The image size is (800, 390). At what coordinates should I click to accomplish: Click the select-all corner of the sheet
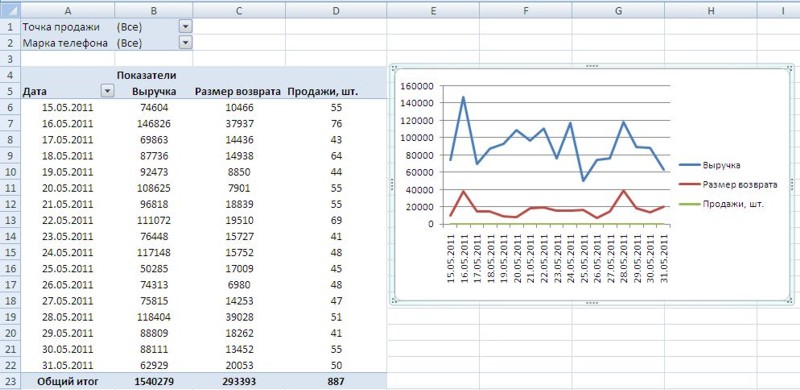10,10
